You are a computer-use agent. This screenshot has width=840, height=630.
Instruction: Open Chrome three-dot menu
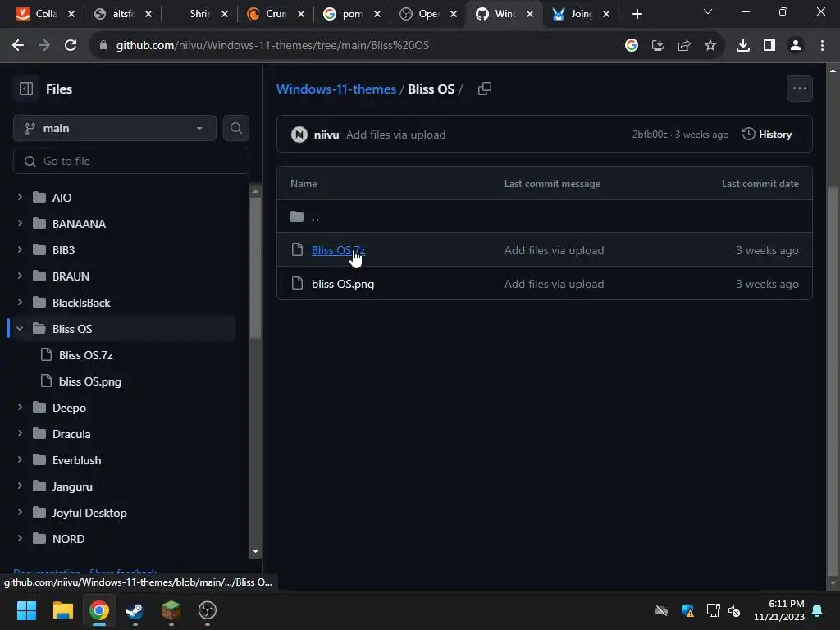822,46
